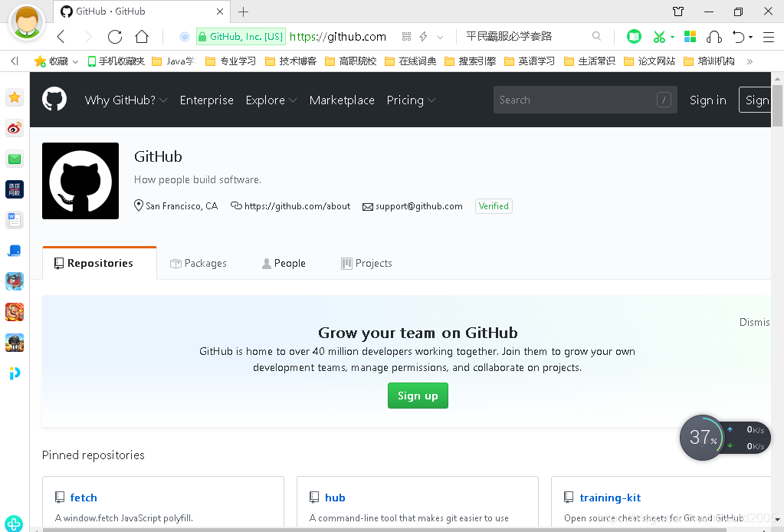Screen dimensions: 784x532
Task: Open the fetch pinned repository
Action: click(84, 498)
